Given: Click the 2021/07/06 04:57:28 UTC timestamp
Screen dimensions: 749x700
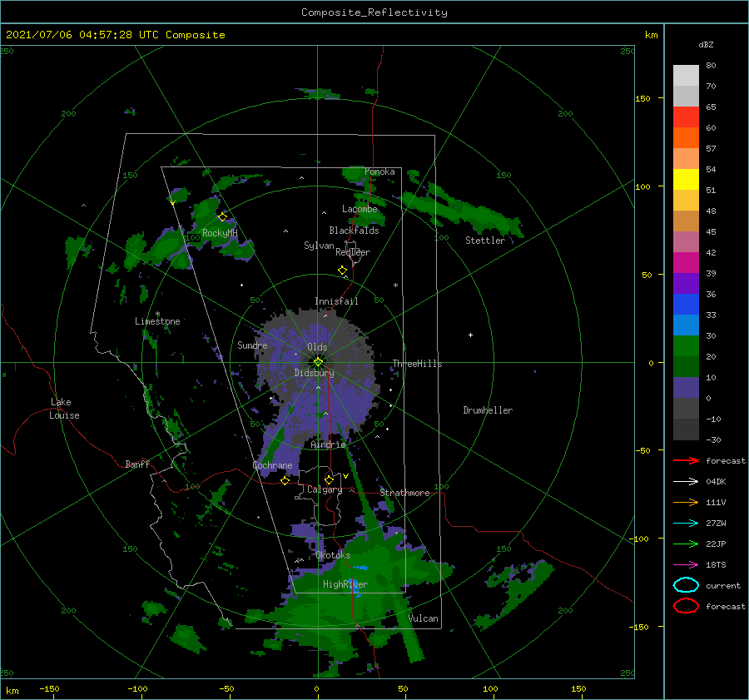Looking at the screenshot, I should tap(82, 35).
